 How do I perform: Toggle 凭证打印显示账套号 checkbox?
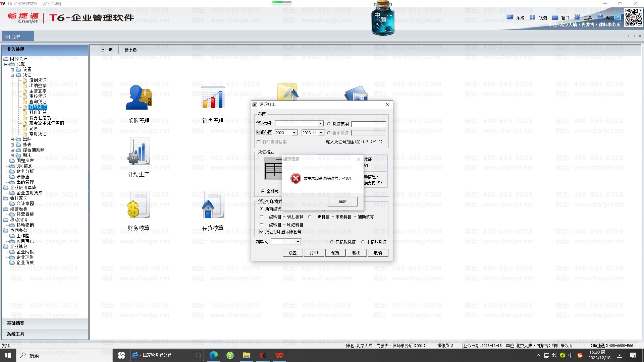[x=261, y=232]
